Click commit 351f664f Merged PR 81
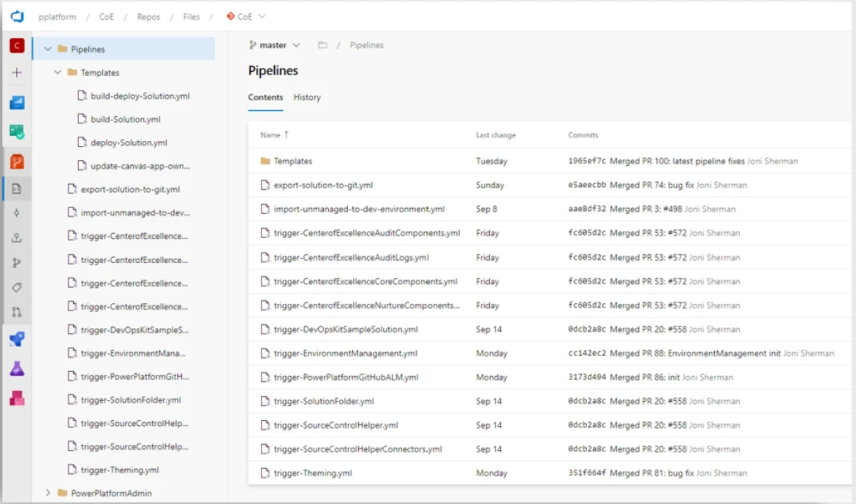Screen dimensions: 856x504 631,473
